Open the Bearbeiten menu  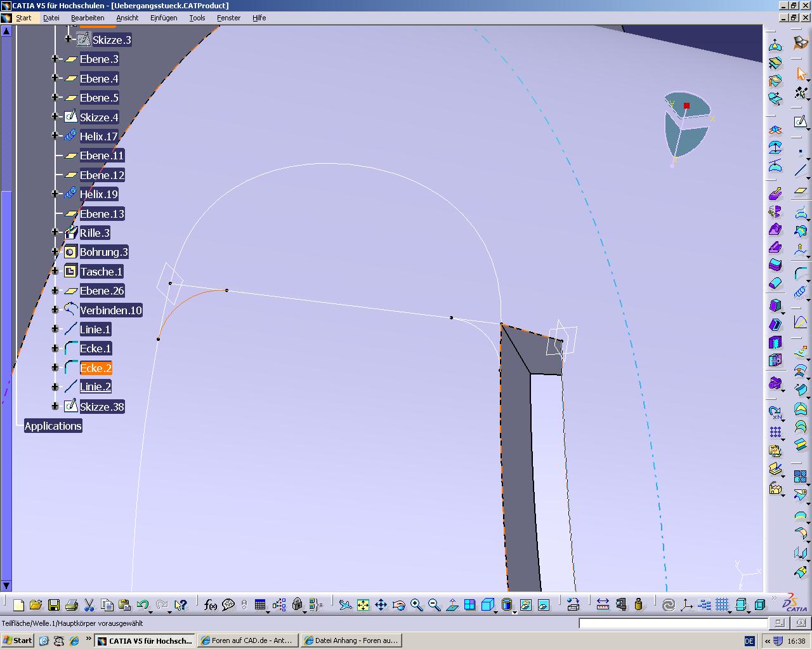88,18
